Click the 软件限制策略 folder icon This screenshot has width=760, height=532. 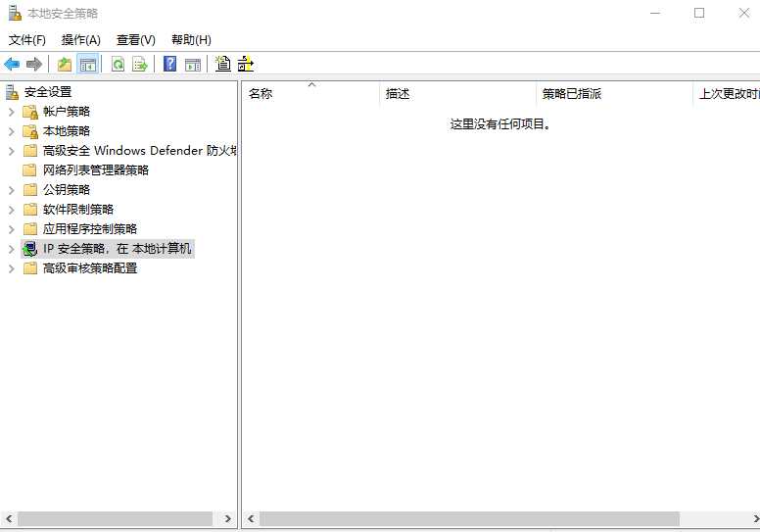click(x=30, y=210)
